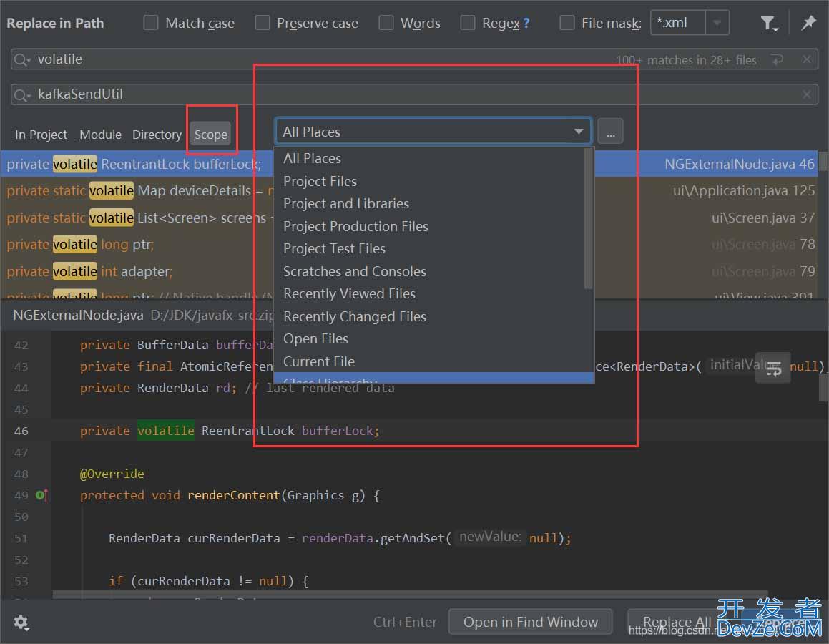Click the preview editor vertical scrollbar

point(823,387)
